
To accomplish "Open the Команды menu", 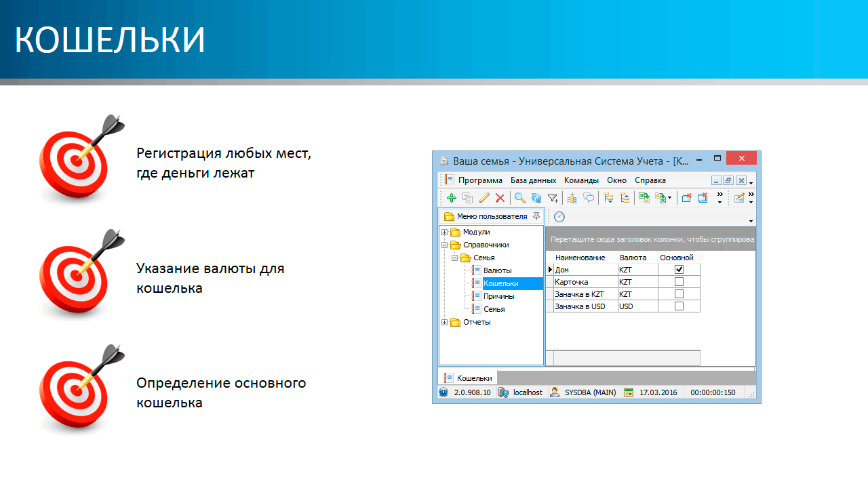I will pos(581,180).
